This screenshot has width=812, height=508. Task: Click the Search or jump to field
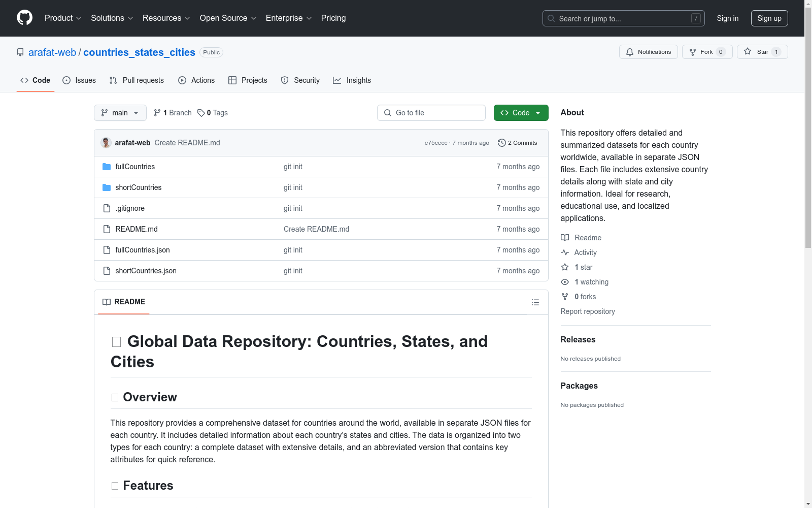pos(624,18)
